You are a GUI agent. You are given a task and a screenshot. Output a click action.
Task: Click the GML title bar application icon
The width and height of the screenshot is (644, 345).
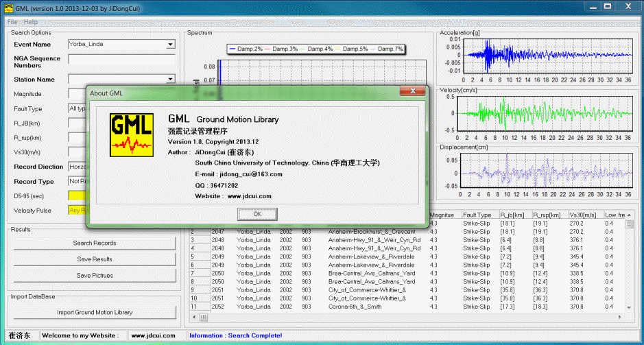point(9,7)
